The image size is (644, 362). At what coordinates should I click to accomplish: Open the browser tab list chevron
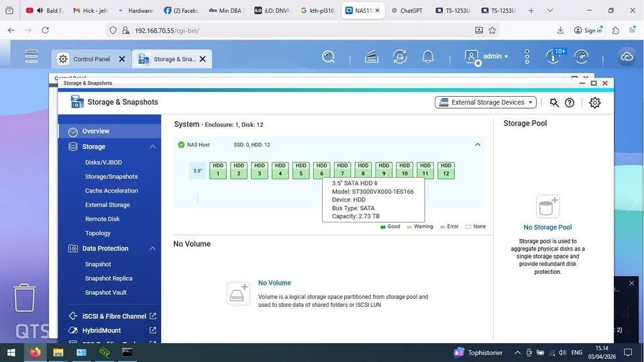550,10
